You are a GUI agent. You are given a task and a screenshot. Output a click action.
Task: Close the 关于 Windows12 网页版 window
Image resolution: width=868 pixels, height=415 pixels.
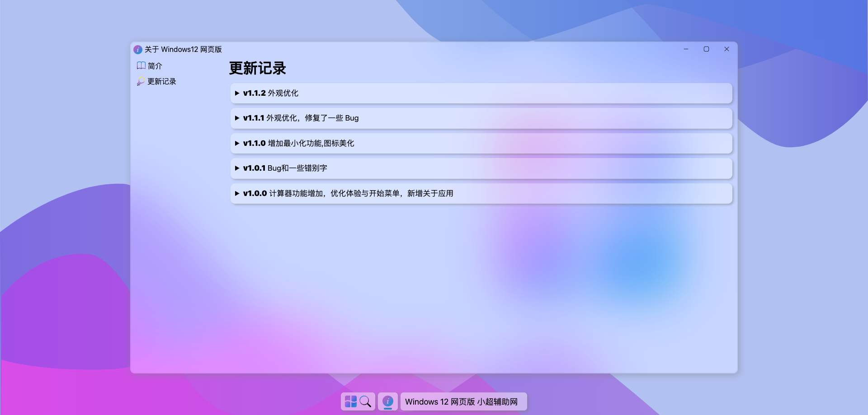(726, 49)
